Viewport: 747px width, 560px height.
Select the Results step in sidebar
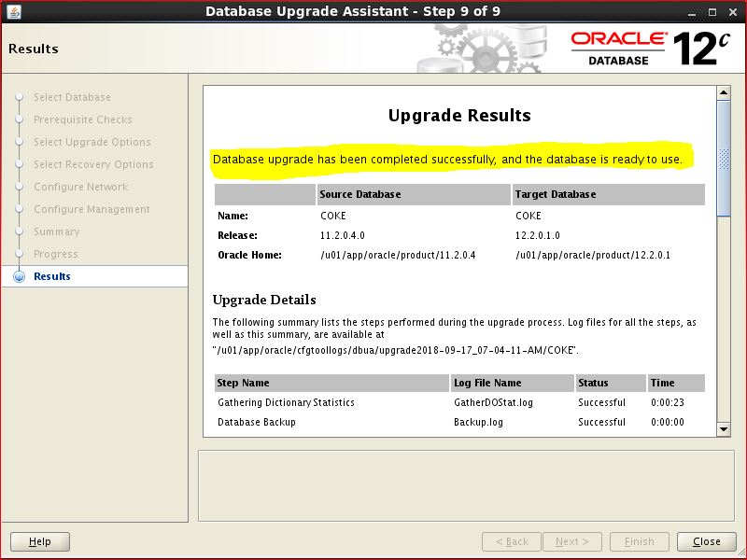point(52,276)
